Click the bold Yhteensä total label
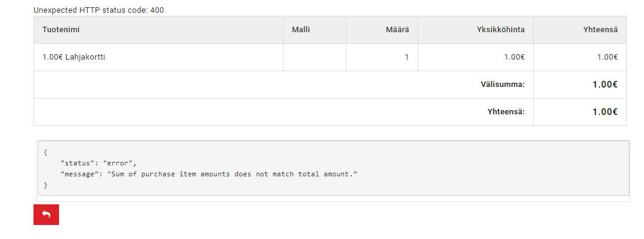 (x=506, y=112)
